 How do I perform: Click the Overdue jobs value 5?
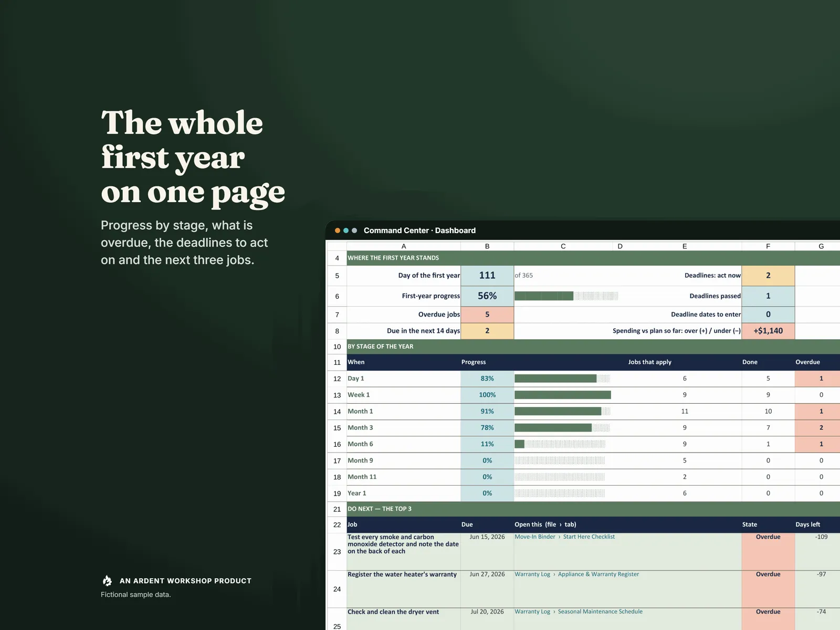click(x=487, y=314)
